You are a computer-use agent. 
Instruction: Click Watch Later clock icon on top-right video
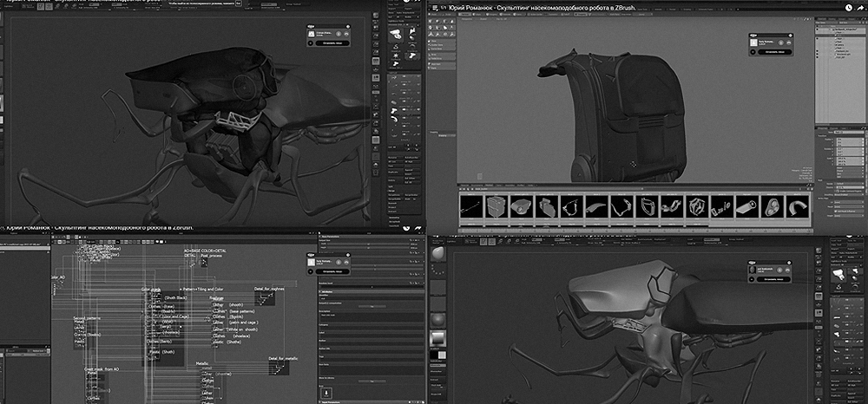coord(848,7)
